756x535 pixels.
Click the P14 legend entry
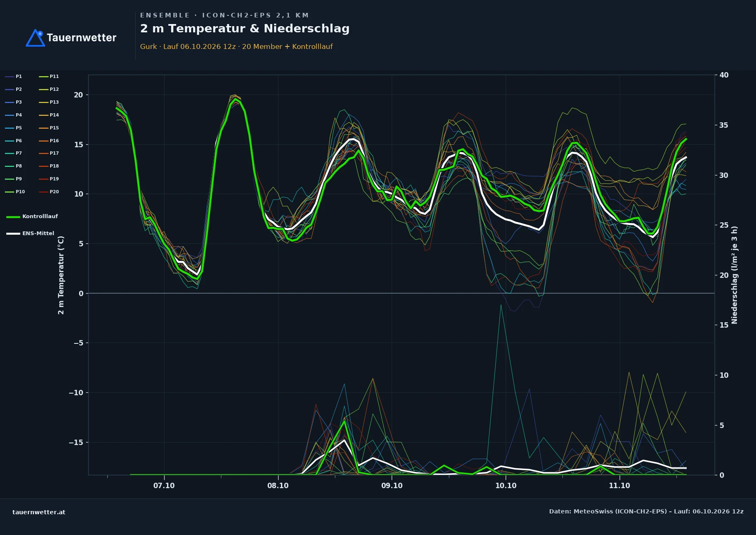[49, 115]
